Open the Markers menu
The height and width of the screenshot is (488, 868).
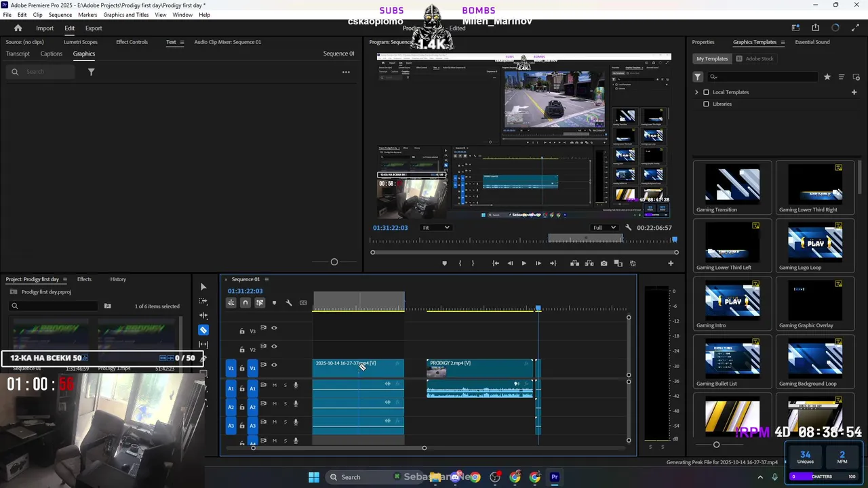pyautogui.click(x=87, y=14)
